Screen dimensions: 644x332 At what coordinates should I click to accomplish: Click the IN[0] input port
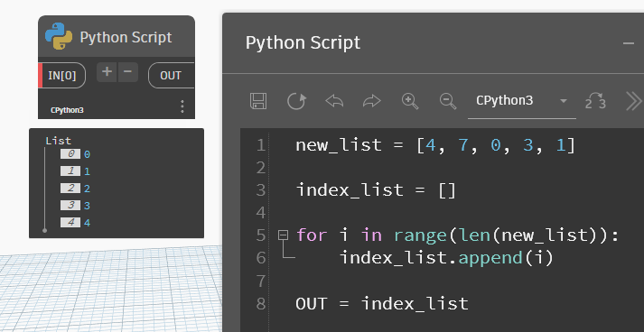[x=62, y=76]
